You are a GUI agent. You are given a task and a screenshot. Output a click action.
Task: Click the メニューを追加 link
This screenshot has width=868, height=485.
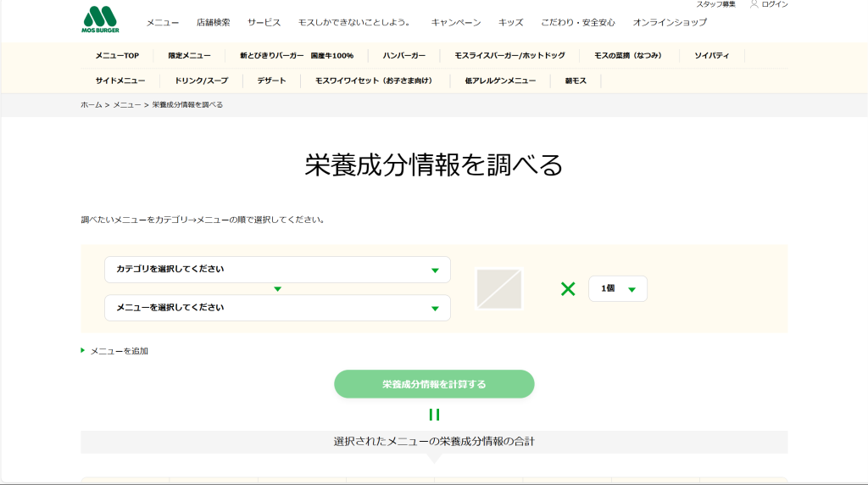point(119,351)
